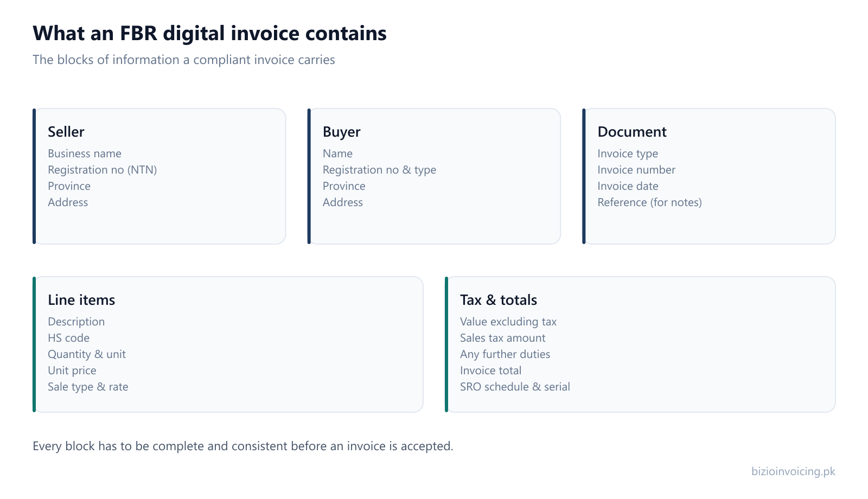The image size is (868, 499).
Task: Select "Invoice date" text
Action: tap(628, 186)
